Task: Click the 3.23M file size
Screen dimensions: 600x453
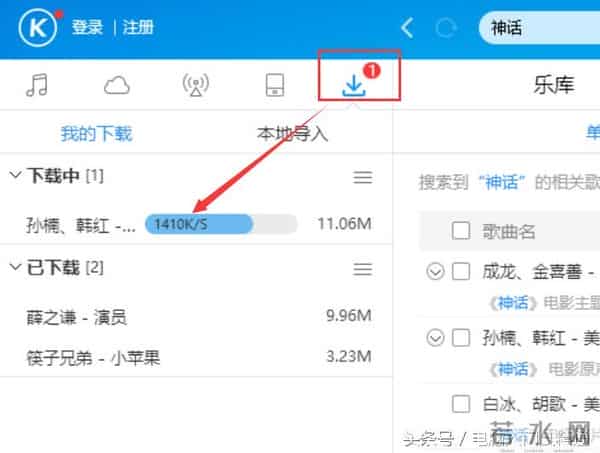Action: click(x=349, y=356)
